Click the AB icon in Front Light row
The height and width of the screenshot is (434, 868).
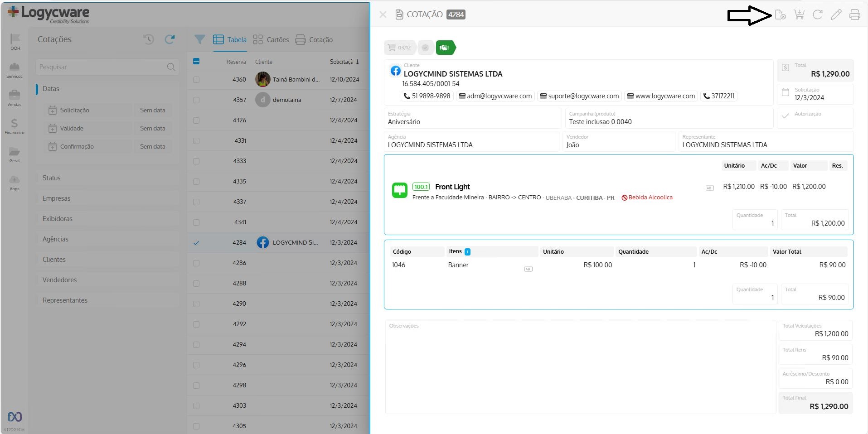coord(710,188)
